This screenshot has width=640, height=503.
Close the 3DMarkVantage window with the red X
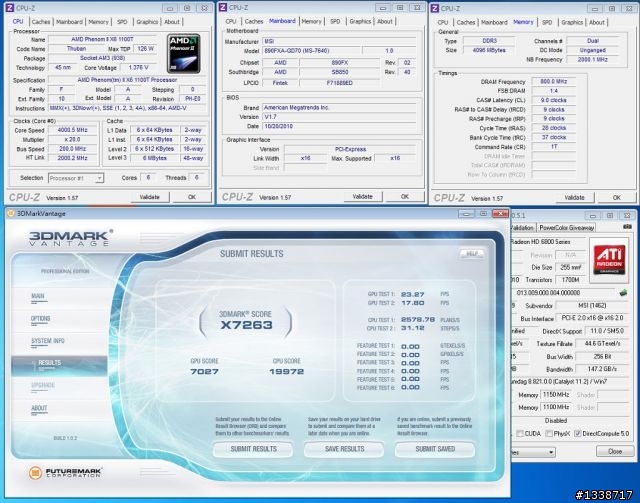point(500,214)
